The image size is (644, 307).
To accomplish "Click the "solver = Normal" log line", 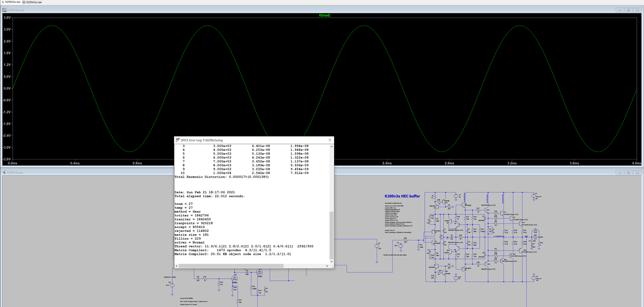I will coord(189,242).
